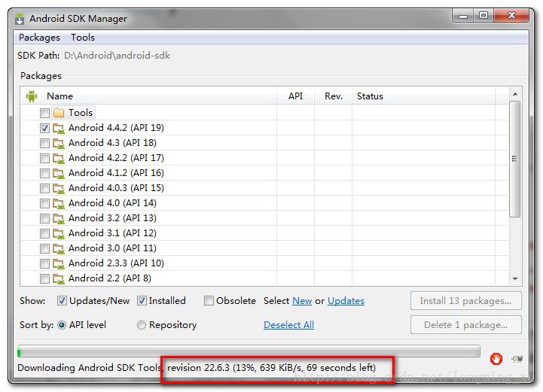Open the log window icon beside stop
543x392 pixels.
click(517, 359)
